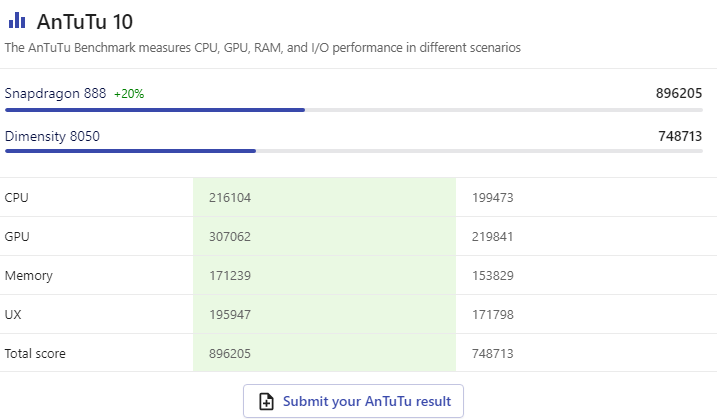Click Dimensity UX score 171798
The height and width of the screenshot is (419, 717).
493,314
